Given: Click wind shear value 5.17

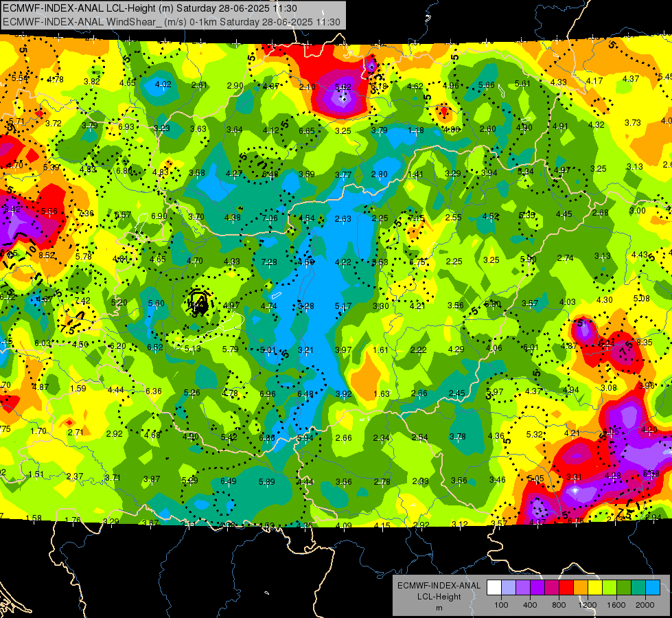Looking at the screenshot, I should (343, 306).
